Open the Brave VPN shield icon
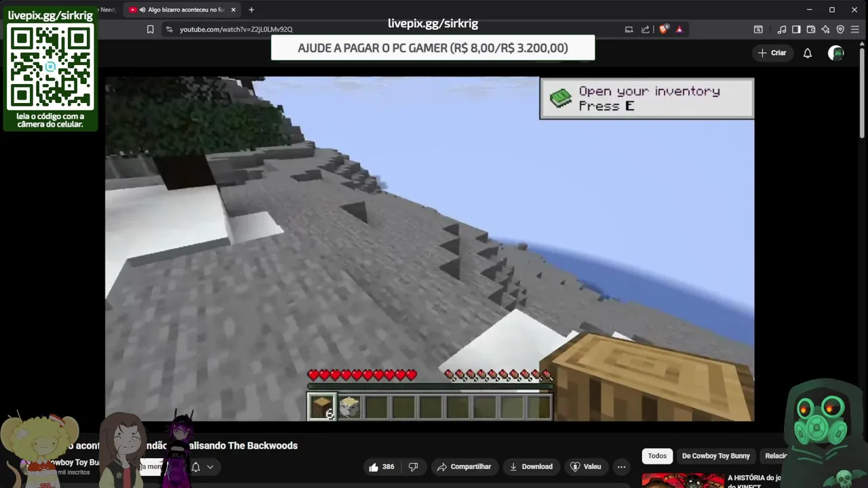This screenshot has width=868, height=488. click(840, 29)
